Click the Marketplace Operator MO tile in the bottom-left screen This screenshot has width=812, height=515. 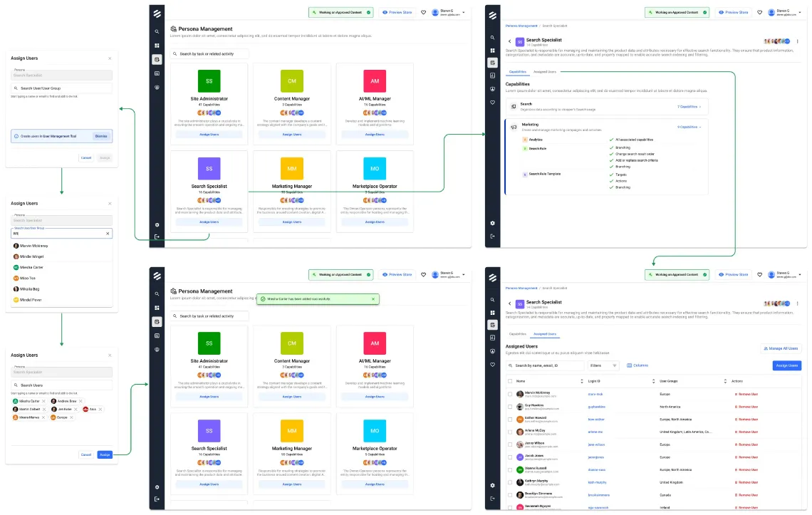coord(375,430)
